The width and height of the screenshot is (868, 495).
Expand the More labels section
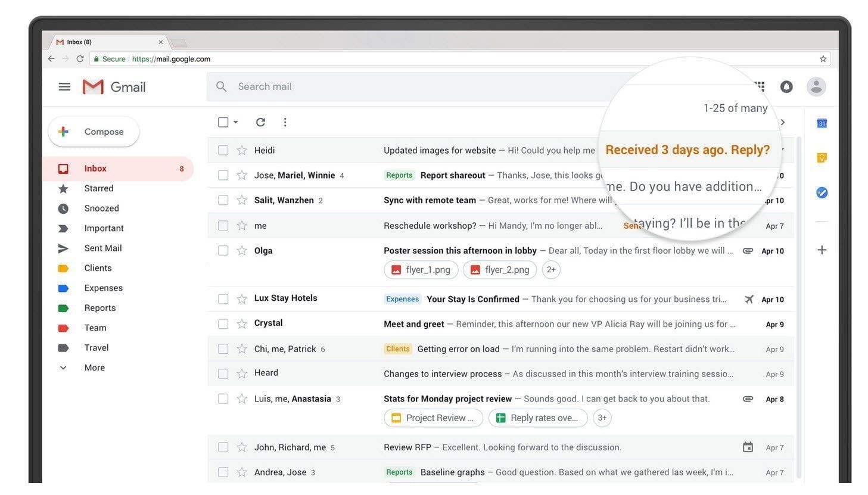pyautogui.click(x=94, y=368)
